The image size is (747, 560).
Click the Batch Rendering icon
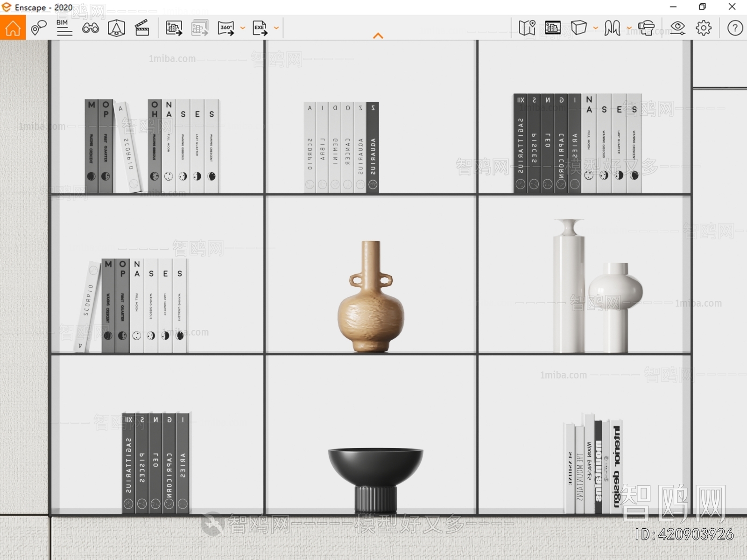point(200,28)
